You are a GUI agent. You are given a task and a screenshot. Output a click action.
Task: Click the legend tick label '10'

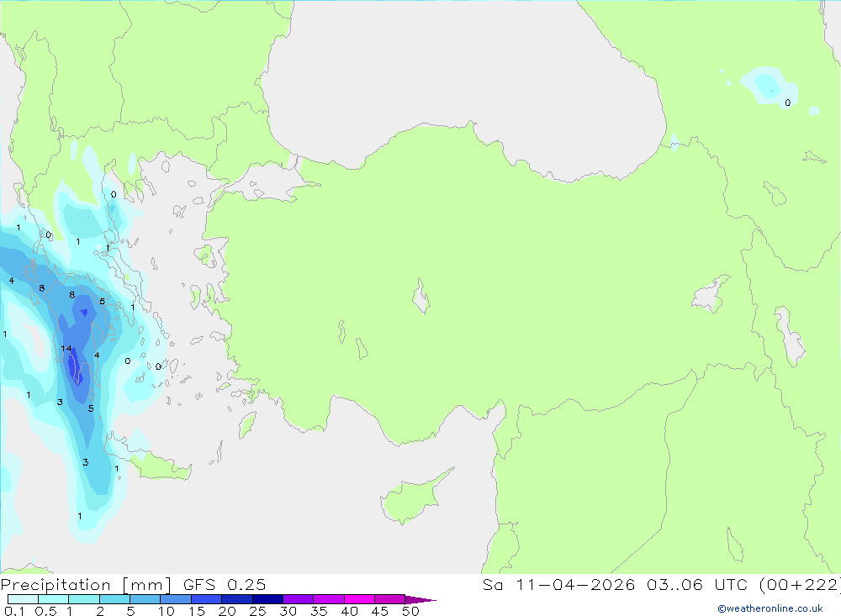pyautogui.click(x=167, y=611)
